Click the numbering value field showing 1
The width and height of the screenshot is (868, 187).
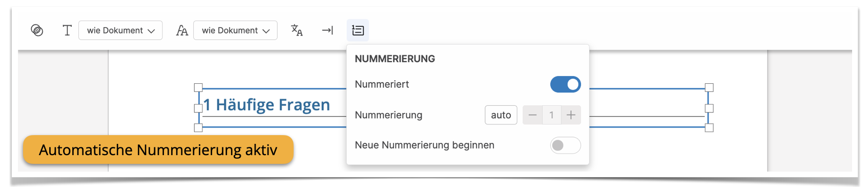point(551,115)
